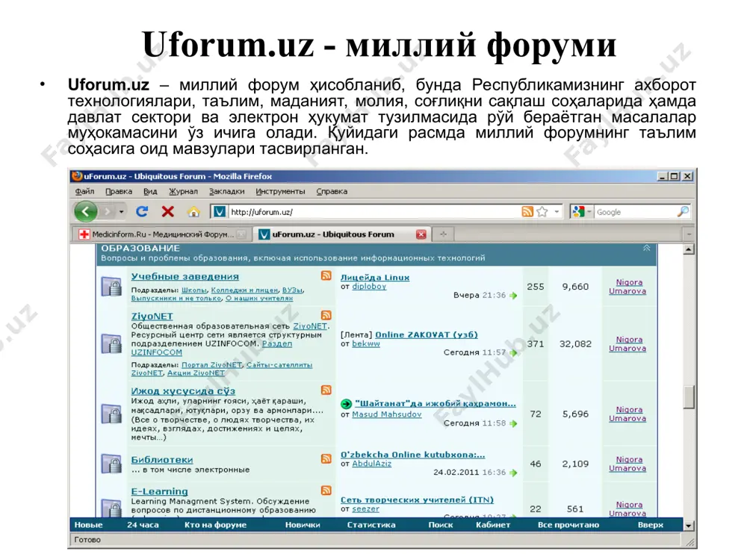Switch to the Medicinform.Ru tab
747x560 pixels.
pyautogui.click(x=161, y=234)
